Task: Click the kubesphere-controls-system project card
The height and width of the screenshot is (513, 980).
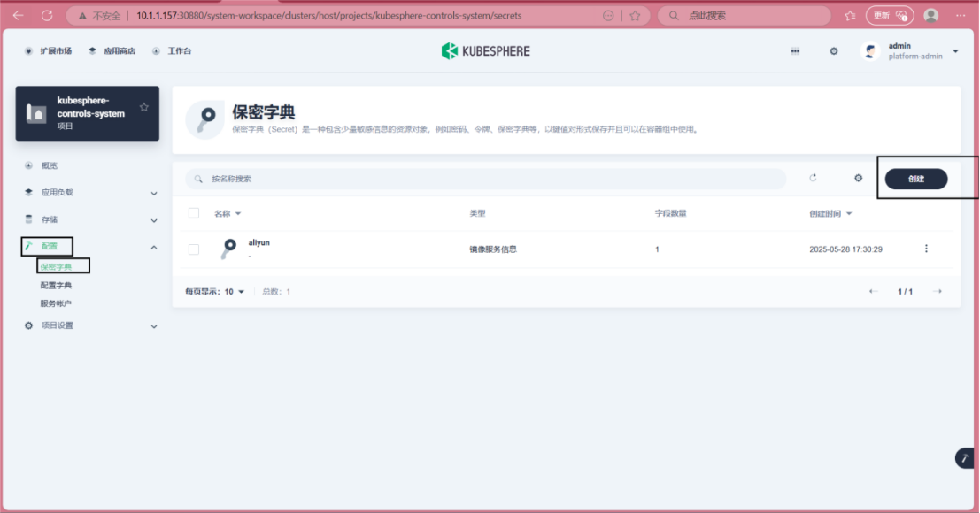Action: pos(88,113)
